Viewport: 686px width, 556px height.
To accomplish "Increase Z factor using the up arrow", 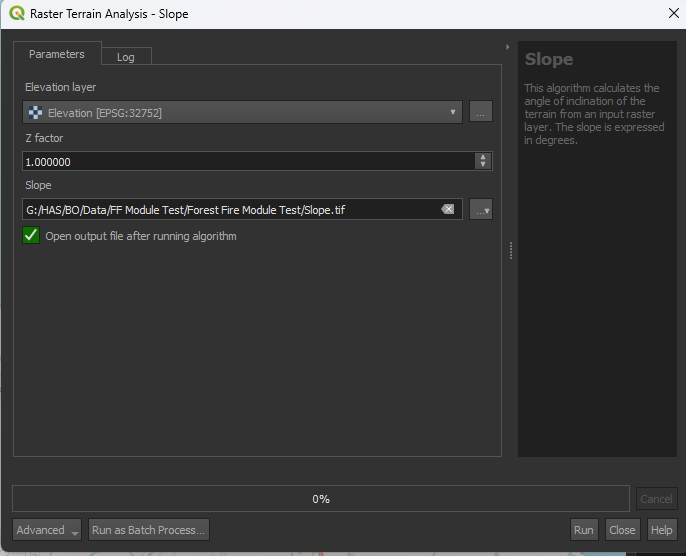I will pos(484,157).
